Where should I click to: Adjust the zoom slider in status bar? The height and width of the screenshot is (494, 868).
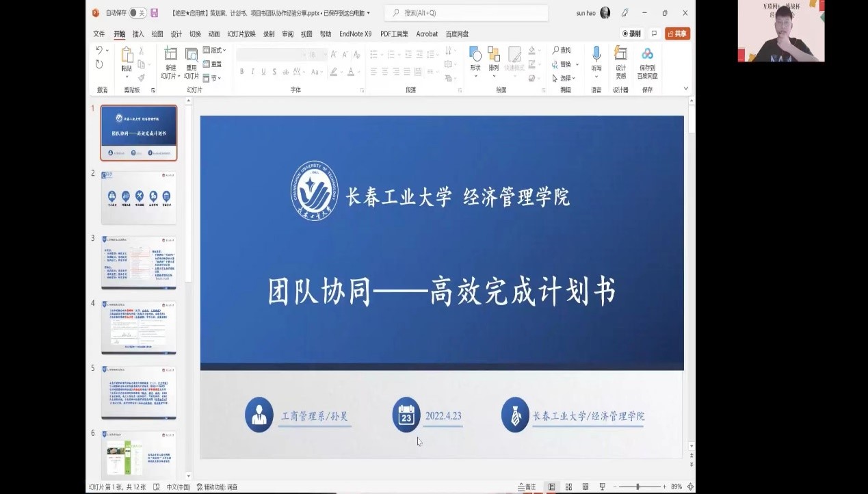(x=638, y=486)
